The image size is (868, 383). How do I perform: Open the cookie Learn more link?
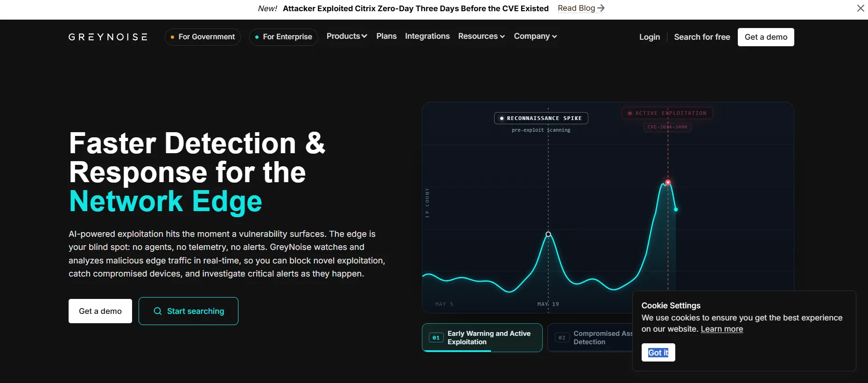722,329
